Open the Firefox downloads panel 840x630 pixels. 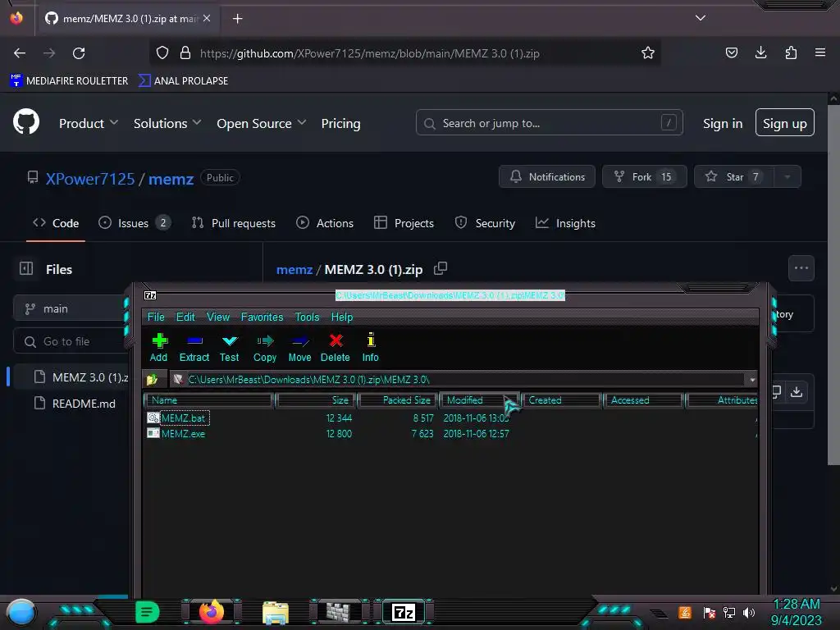coord(760,52)
